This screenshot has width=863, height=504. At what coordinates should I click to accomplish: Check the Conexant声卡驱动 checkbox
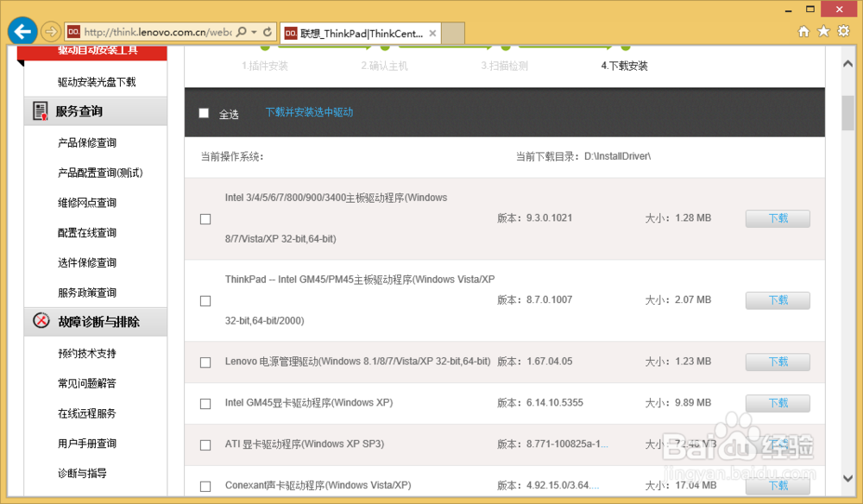tap(205, 486)
